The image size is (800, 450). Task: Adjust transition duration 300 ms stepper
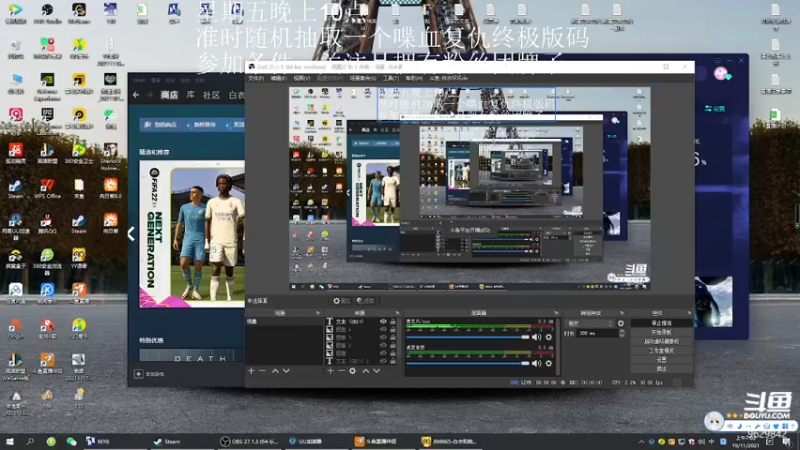(x=622, y=333)
